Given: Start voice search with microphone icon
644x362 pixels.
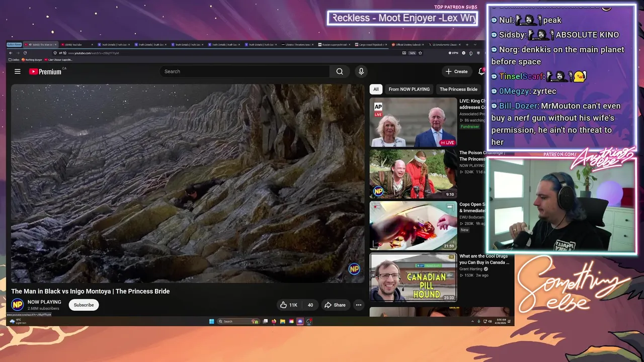Looking at the screenshot, I should 361,71.
